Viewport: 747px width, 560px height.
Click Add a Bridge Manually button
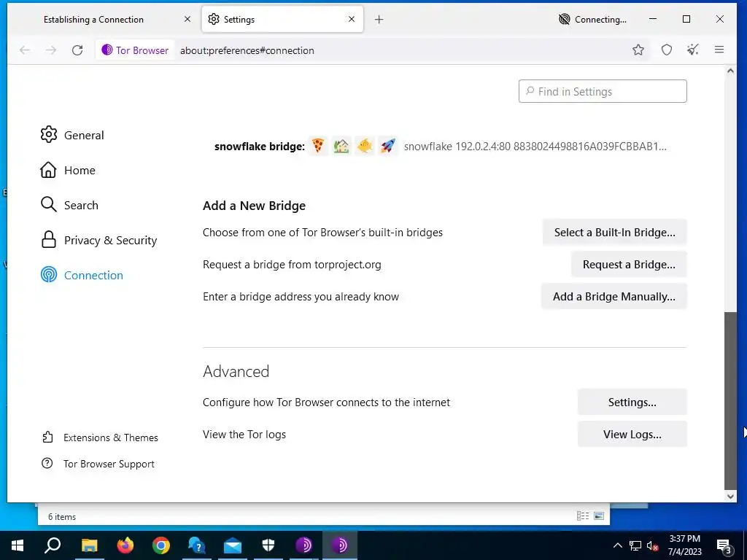(x=614, y=296)
